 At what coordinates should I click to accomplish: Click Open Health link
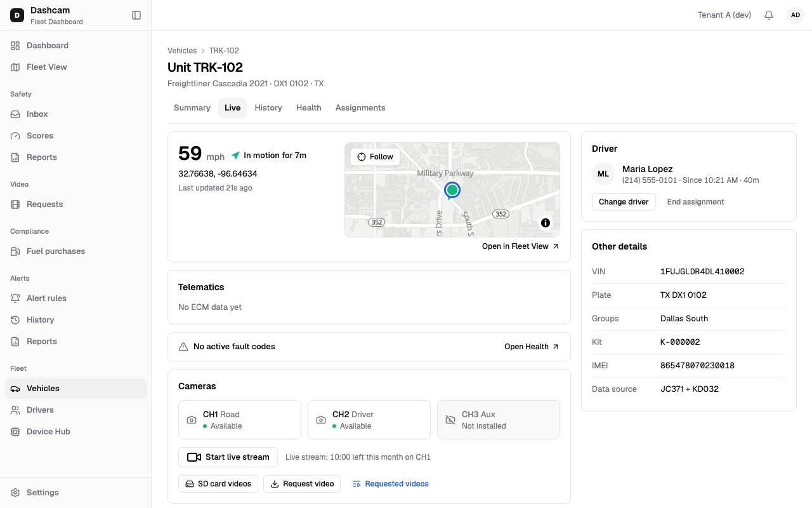(x=532, y=347)
